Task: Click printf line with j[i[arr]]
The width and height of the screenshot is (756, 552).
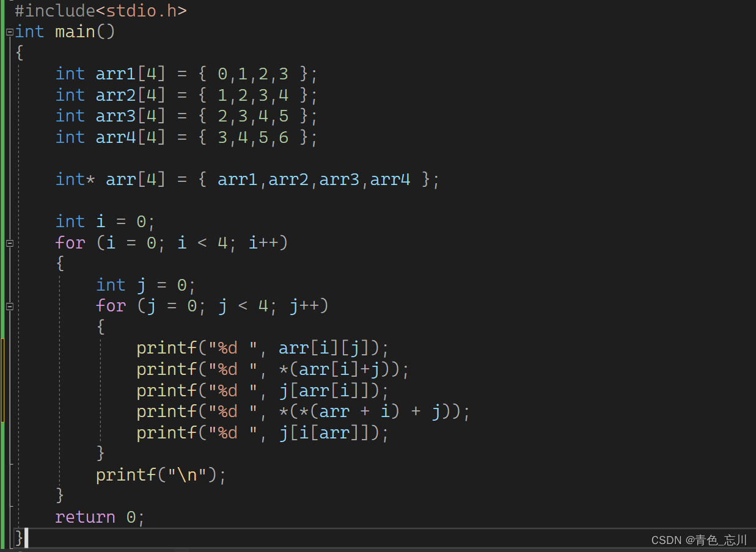Action: point(263,432)
